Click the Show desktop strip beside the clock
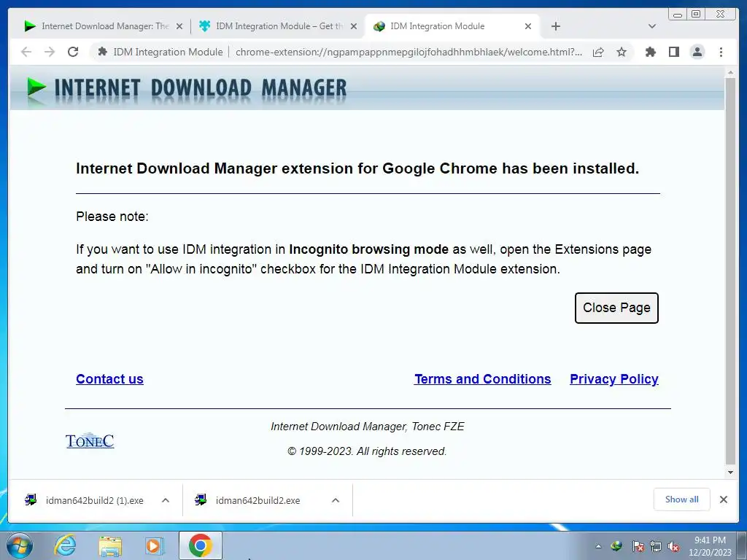This screenshot has height=560, width=747. point(743,545)
